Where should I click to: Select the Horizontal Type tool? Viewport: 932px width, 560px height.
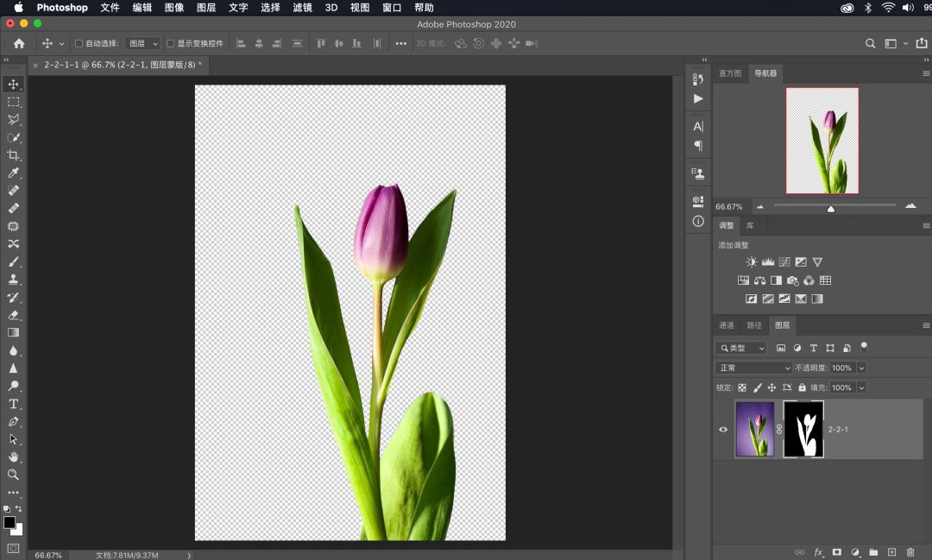[12, 405]
